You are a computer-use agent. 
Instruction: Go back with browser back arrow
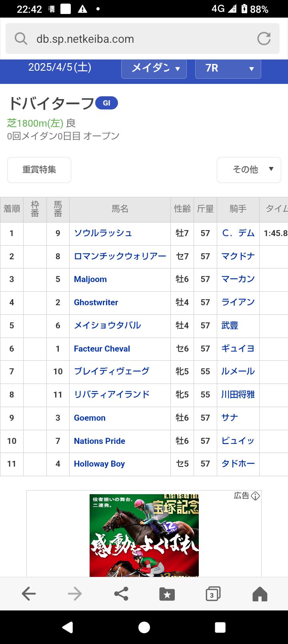point(29,594)
